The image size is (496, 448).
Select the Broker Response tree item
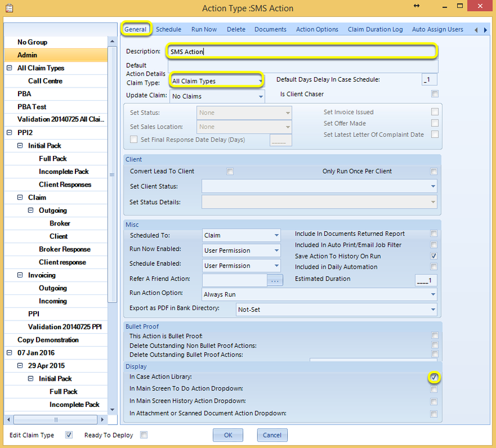[x=64, y=249]
